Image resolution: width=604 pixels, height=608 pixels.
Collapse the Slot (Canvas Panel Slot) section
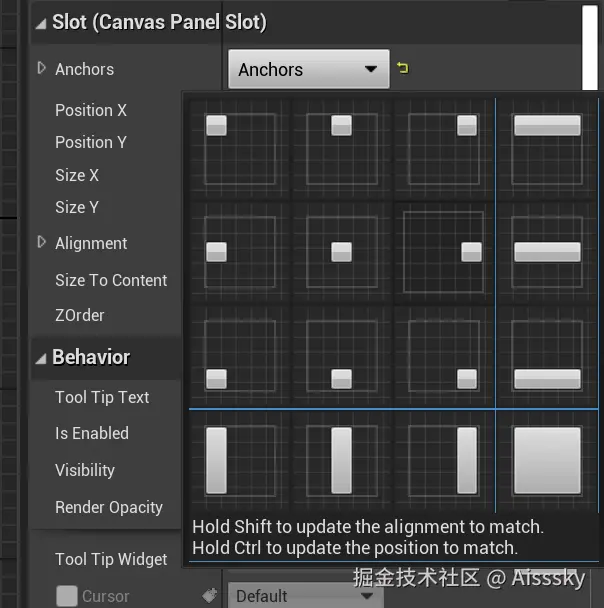click(40, 23)
